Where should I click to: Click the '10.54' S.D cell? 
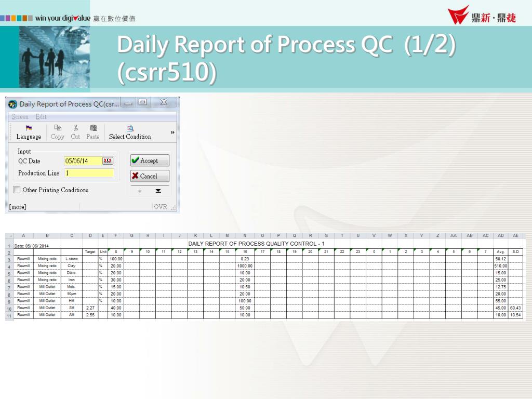coord(515,315)
